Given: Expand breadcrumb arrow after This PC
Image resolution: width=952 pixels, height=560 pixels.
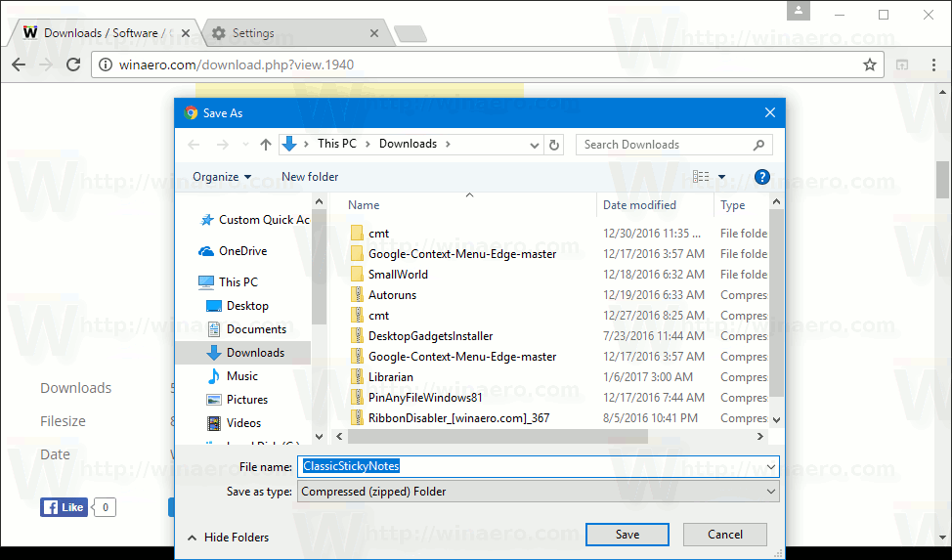Looking at the screenshot, I should pyautogui.click(x=368, y=144).
